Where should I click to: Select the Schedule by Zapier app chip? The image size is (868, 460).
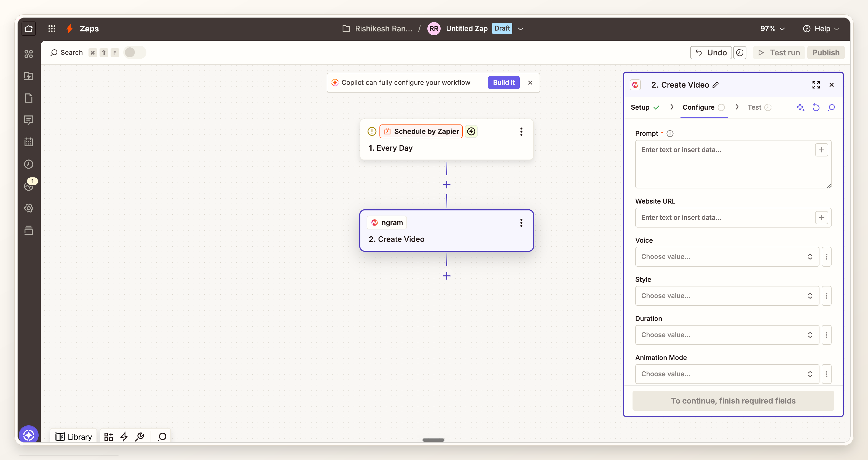tap(421, 132)
